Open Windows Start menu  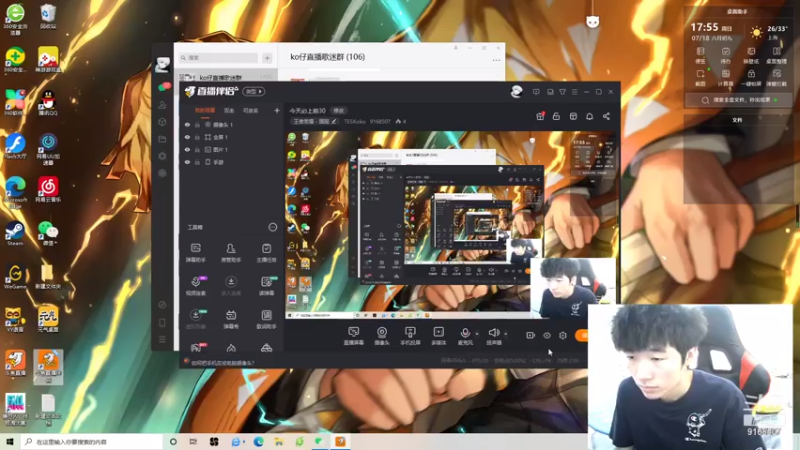point(10,442)
